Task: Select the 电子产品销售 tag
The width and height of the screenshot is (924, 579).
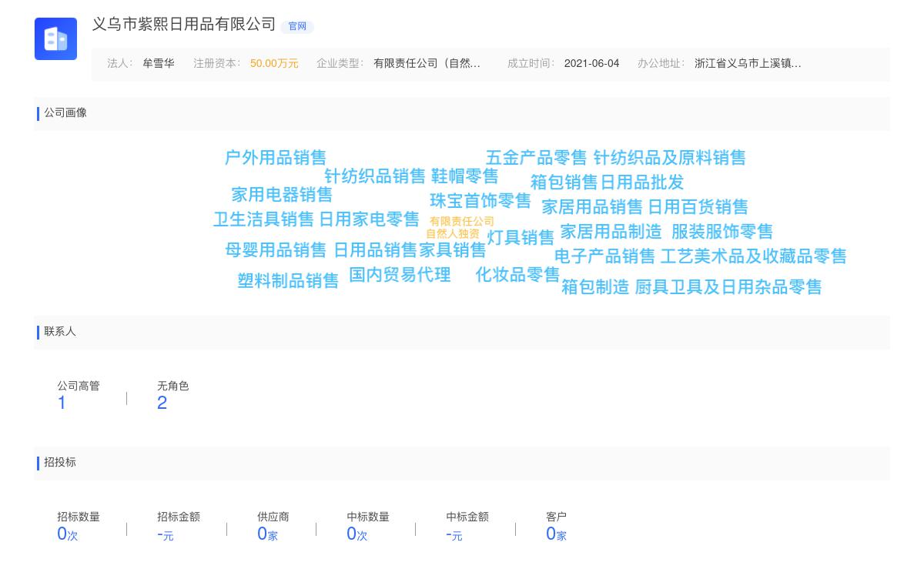Action: click(x=604, y=256)
